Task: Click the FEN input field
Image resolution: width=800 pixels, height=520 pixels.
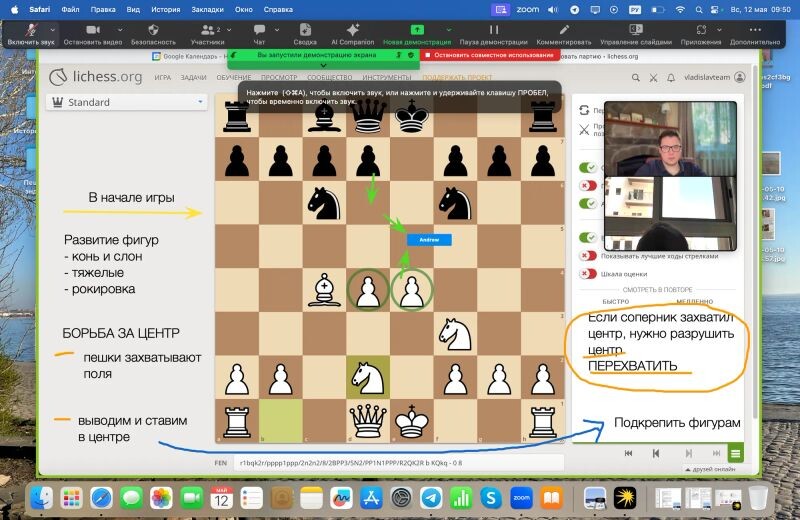Action: pyautogui.click(x=400, y=463)
